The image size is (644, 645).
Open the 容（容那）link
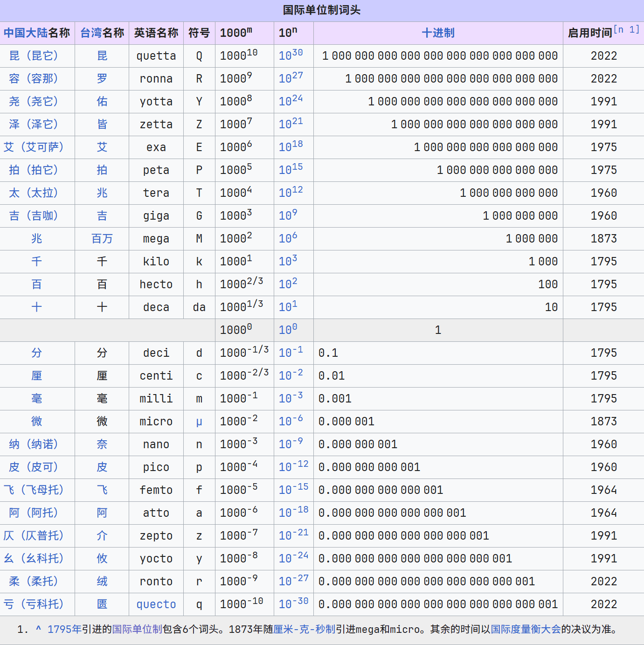[x=34, y=79]
